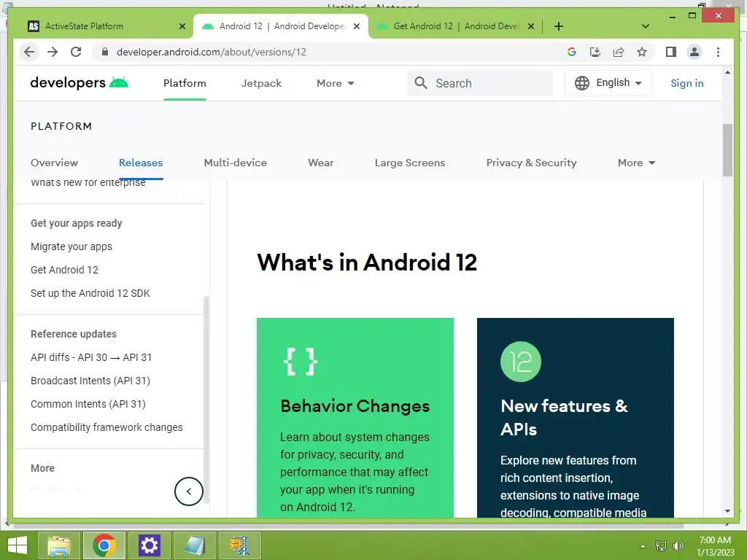Go back to the previous page
The height and width of the screenshot is (560, 747).
pyautogui.click(x=29, y=52)
